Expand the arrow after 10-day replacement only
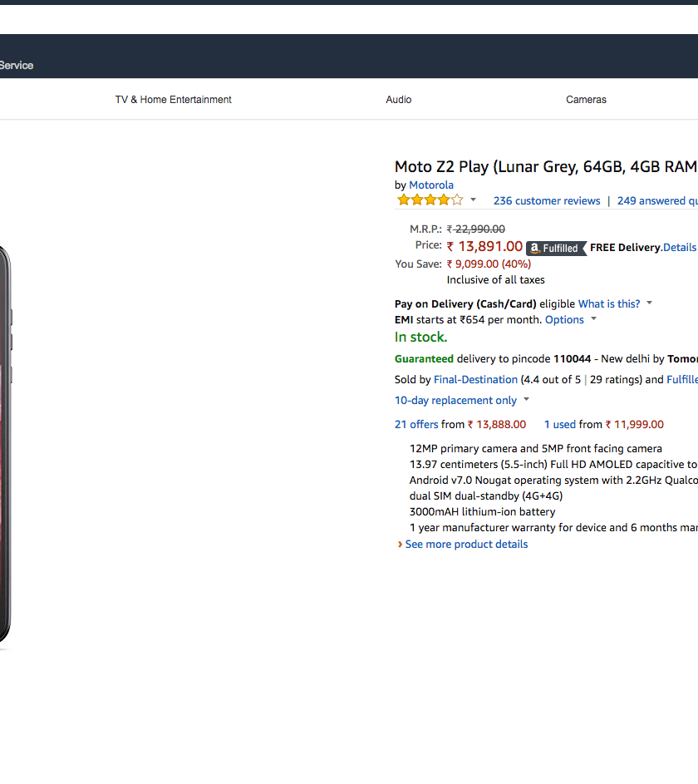The image size is (698, 784). [527, 401]
